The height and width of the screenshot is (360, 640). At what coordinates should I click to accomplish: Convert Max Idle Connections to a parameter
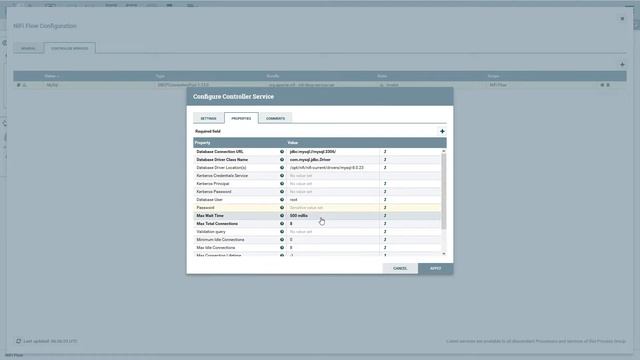(385, 248)
